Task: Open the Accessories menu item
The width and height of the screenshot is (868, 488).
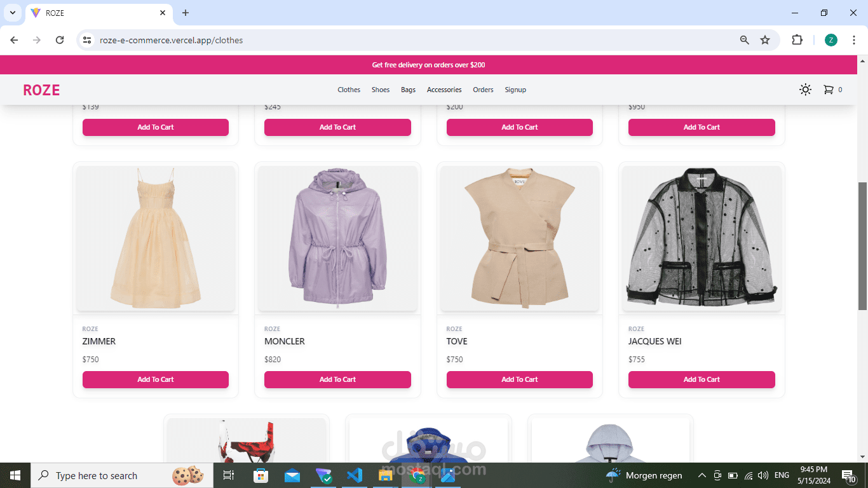Action: (x=444, y=90)
